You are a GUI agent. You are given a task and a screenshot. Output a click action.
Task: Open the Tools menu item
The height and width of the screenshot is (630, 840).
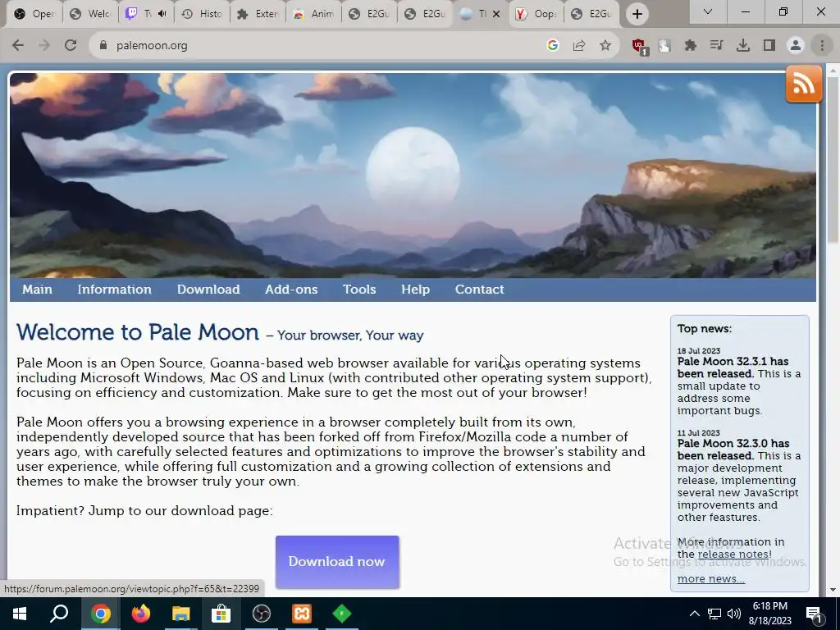coord(359,290)
